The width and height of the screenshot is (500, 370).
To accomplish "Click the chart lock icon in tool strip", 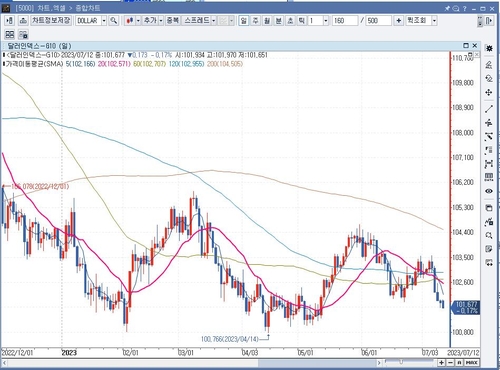I will [x=489, y=222].
